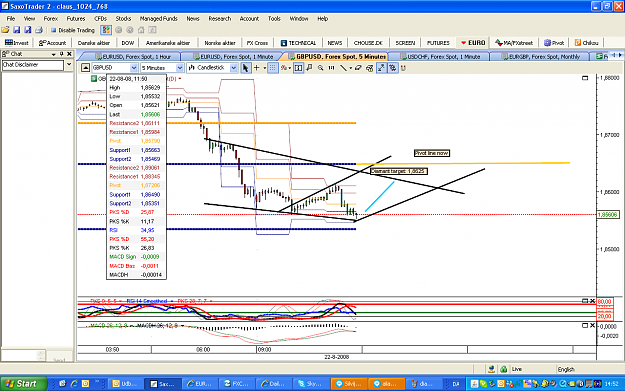Open the TECHNICAL view
625x391 pixels.
[x=298, y=43]
